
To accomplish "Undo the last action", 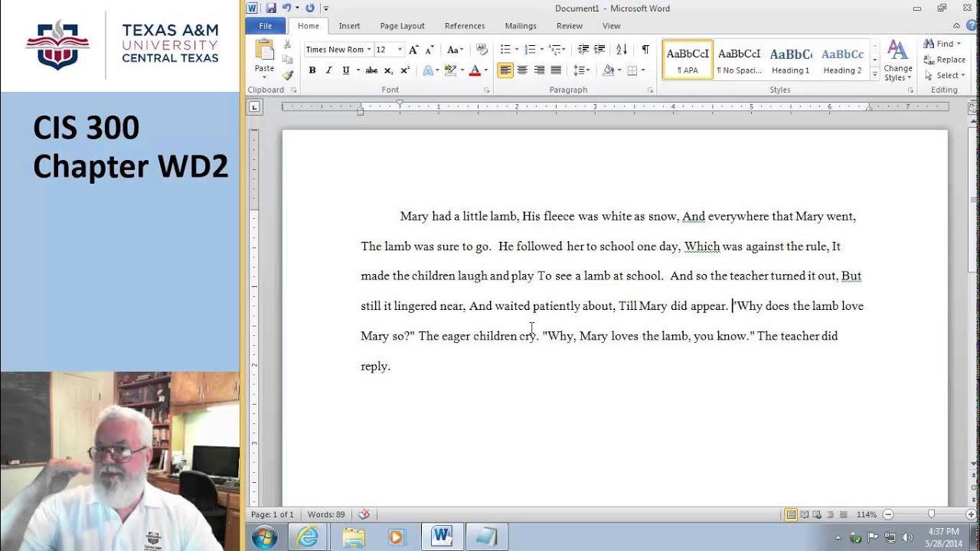I will coord(286,8).
